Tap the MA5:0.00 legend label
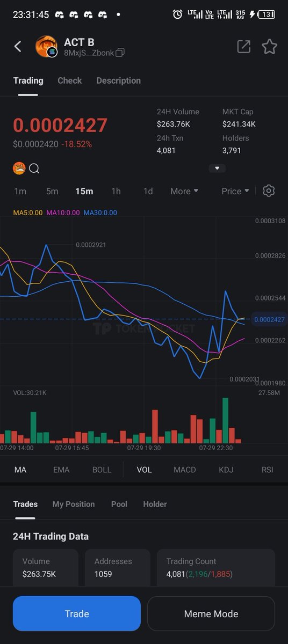This screenshot has width=288, height=644. coord(27,213)
